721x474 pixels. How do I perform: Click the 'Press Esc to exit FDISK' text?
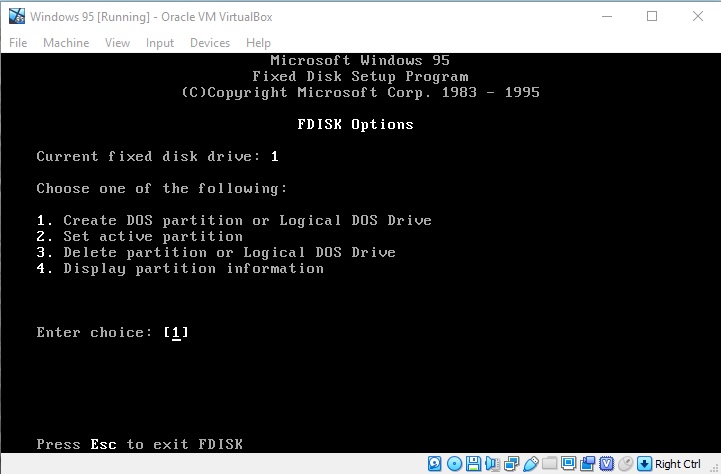(x=139, y=444)
